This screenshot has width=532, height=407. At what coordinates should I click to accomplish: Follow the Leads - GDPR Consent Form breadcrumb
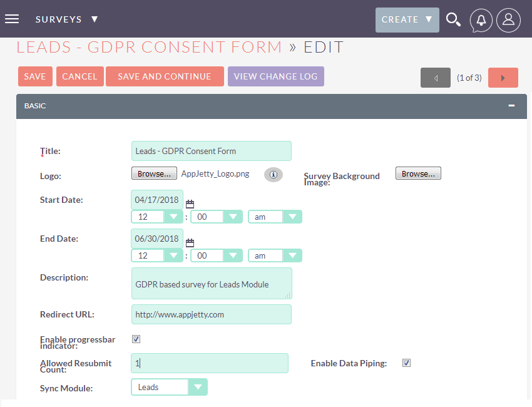pyautogui.click(x=150, y=47)
